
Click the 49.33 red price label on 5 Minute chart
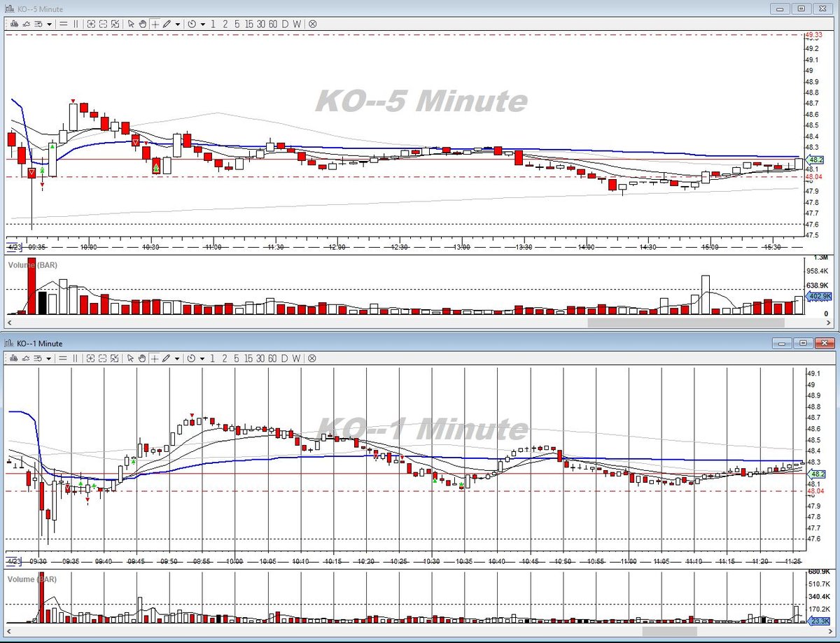click(x=813, y=35)
